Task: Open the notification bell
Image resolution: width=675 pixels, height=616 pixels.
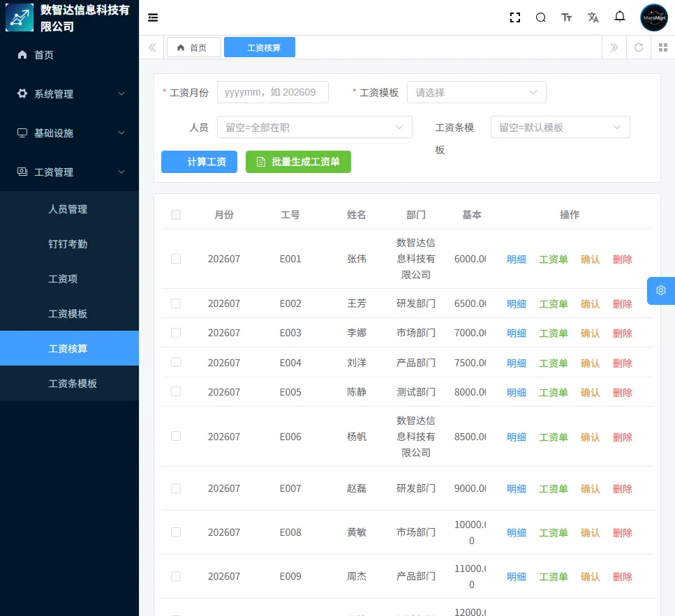Action: (x=619, y=17)
